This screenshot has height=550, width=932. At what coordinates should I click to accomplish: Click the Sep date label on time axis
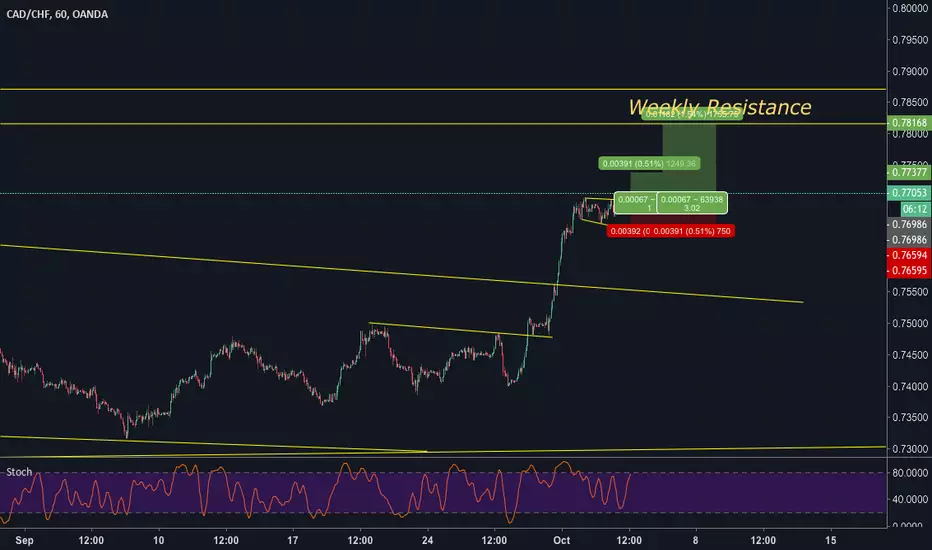[24, 540]
